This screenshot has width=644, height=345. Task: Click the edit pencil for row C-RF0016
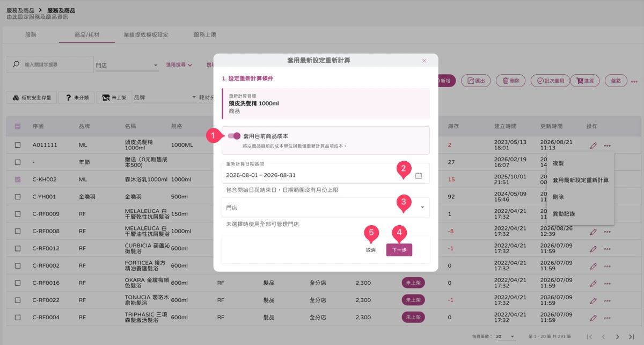pos(593,283)
